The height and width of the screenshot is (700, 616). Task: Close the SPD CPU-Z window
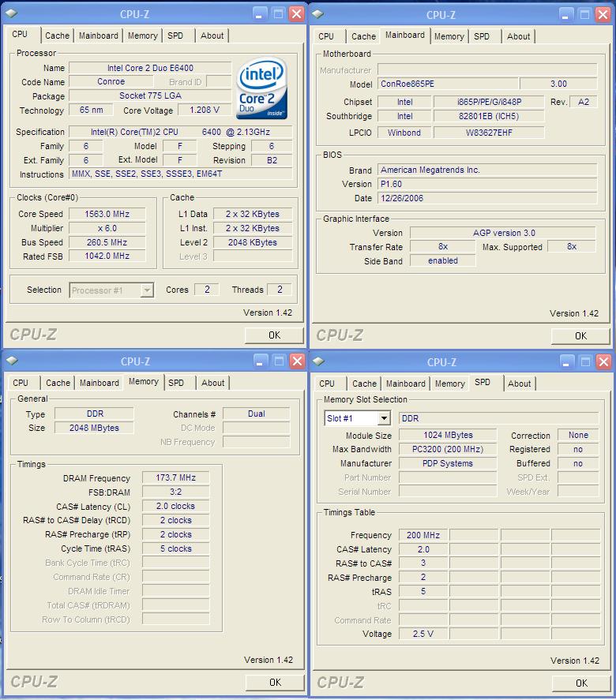pyautogui.click(x=604, y=361)
